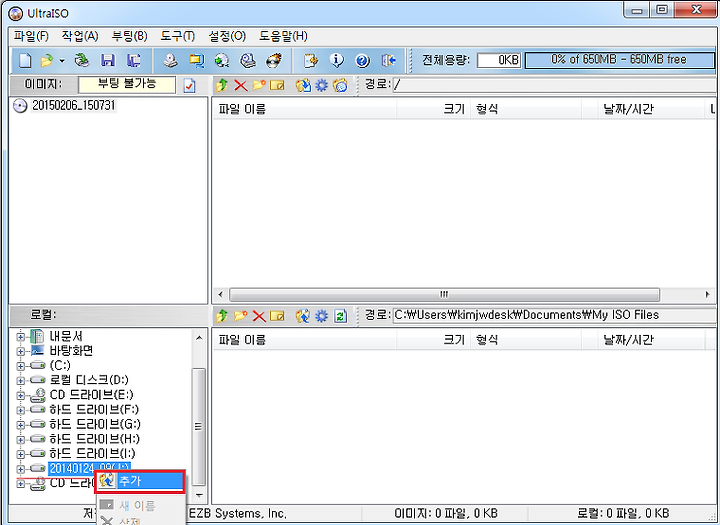Open the dropdown arrow beside the Open icon

point(62,61)
